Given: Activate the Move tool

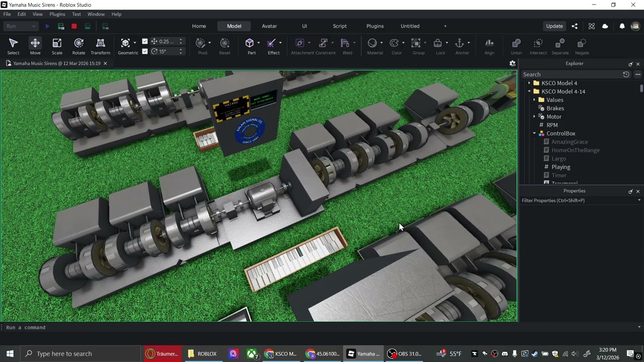Looking at the screenshot, I should click(35, 46).
